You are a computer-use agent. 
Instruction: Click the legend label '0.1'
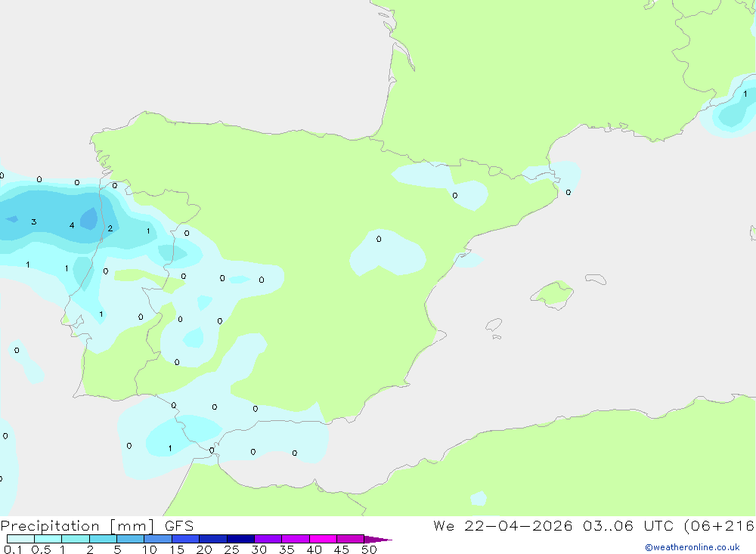coord(13,549)
